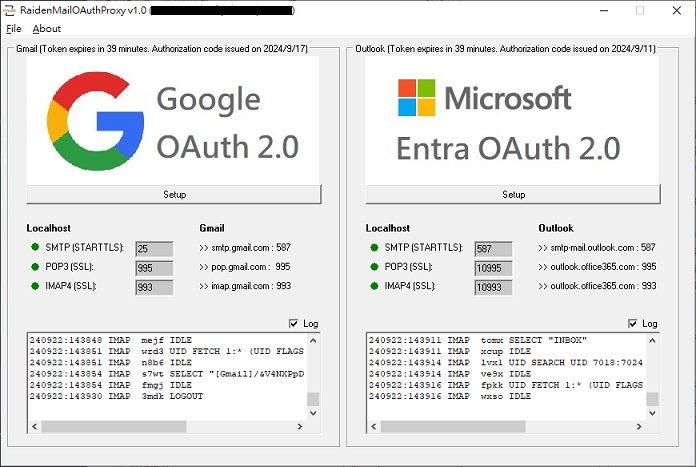Select the Gmail log line '3mdk LOGOUT'
The image size is (696, 467).
[x=116, y=396]
